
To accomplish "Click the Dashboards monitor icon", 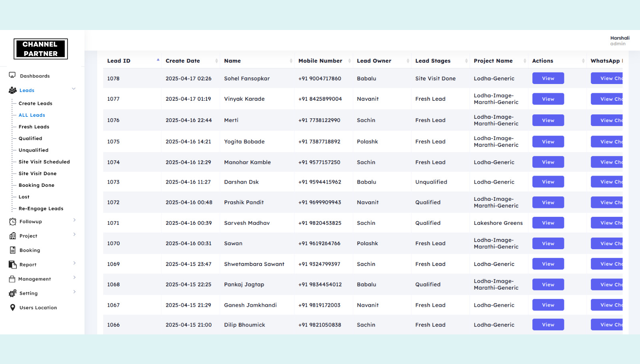I will 12,75.
